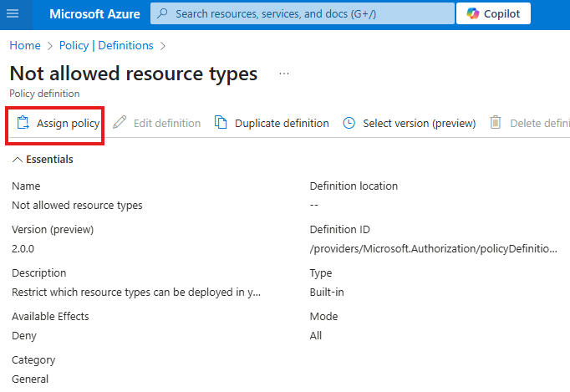The image size is (570, 392).
Task: Open Policy | Definitions breadcrumb
Action: (106, 45)
